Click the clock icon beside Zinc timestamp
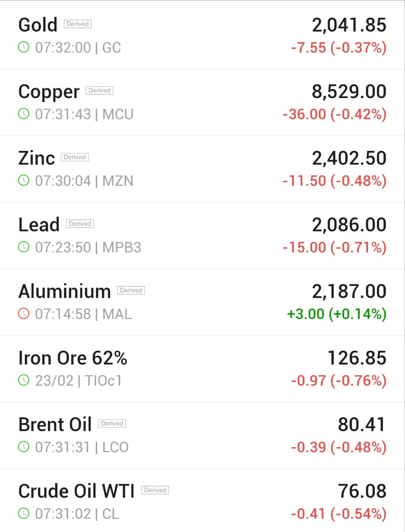 point(24,180)
